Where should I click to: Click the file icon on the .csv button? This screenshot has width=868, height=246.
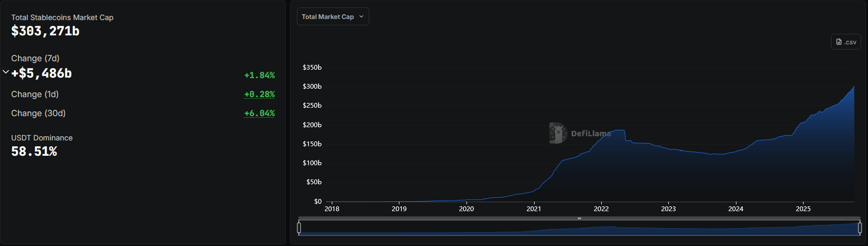tap(839, 42)
